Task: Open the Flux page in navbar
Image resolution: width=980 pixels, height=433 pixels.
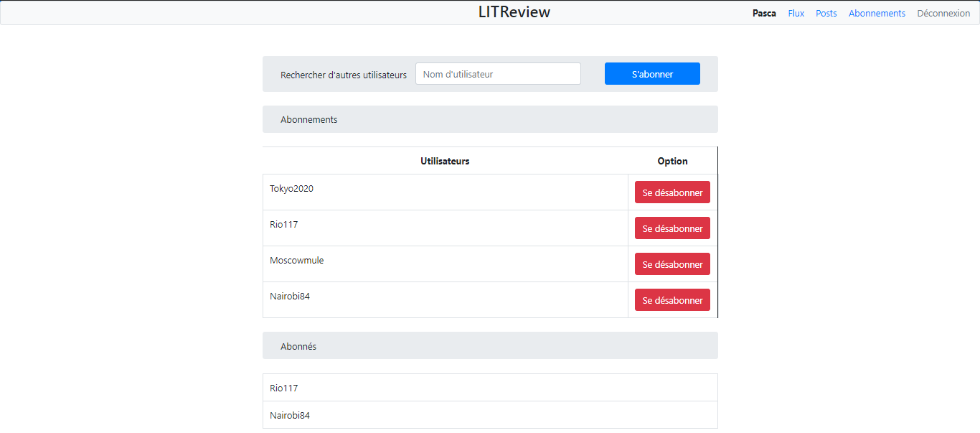Action: click(796, 13)
